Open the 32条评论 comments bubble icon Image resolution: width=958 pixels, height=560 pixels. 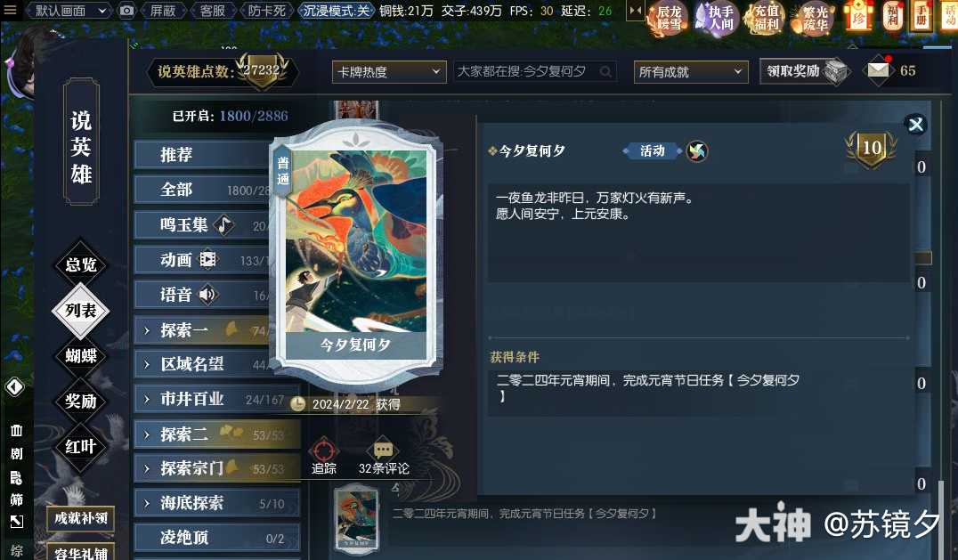[x=383, y=450]
